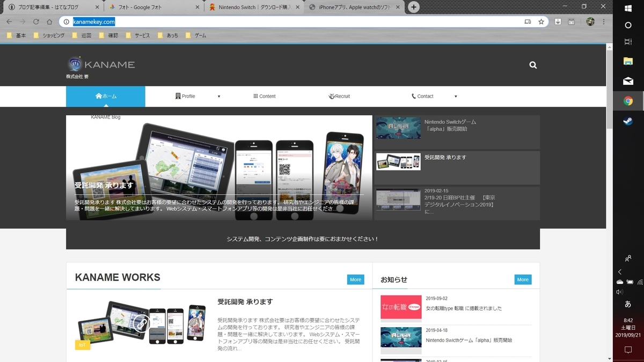Open the 確認 bookmark folder
This screenshot has height=362, width=644.
(x=108, y=35)
